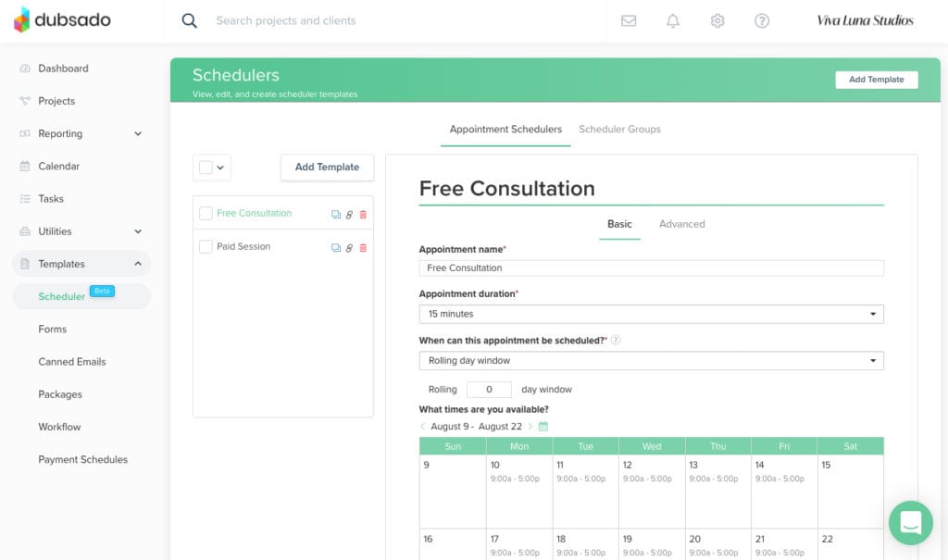
Task: Select Wednesday 12 availability cell
Action: click(652, 492)
